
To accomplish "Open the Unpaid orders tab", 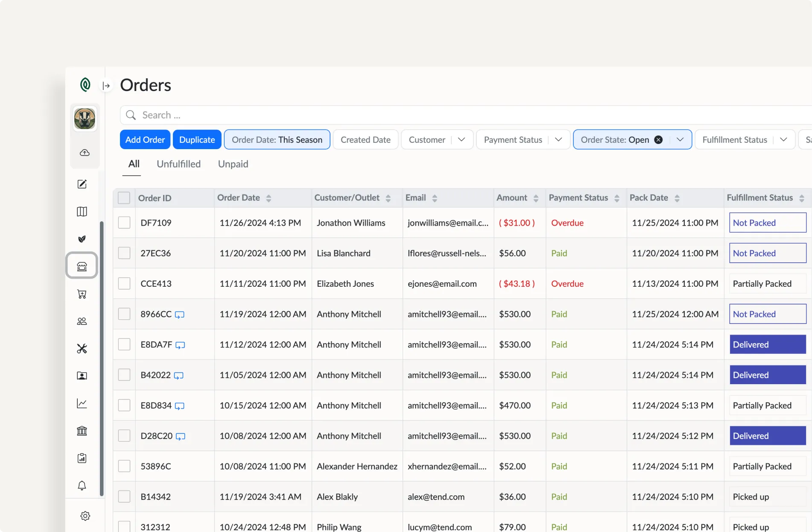I will pyautogui.click(x=233, y=164).
